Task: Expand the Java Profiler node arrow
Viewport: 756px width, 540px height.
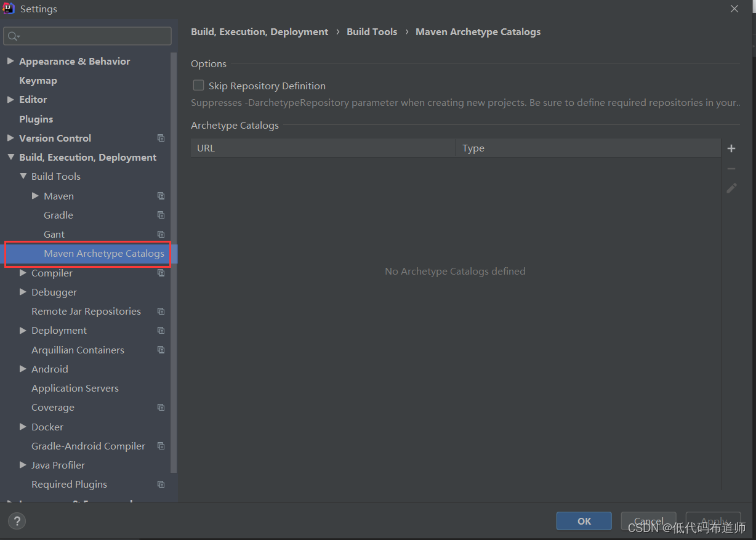Action: coord(23,465)
